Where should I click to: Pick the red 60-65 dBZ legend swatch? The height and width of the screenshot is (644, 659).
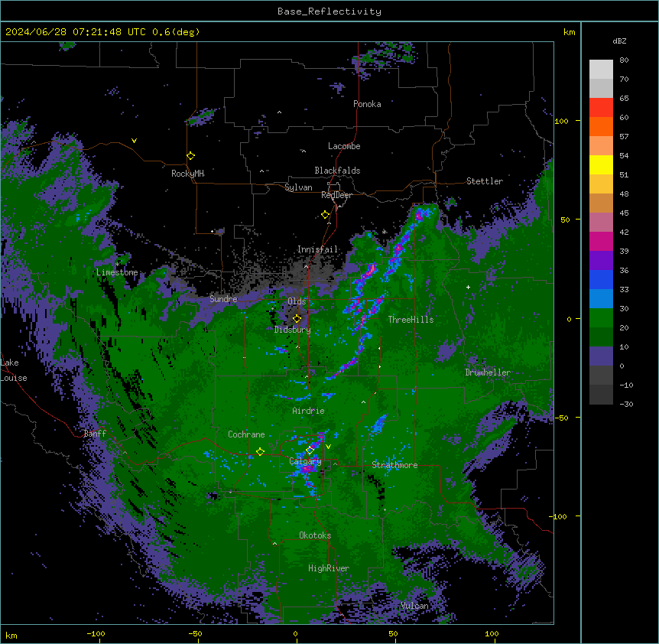601,108
